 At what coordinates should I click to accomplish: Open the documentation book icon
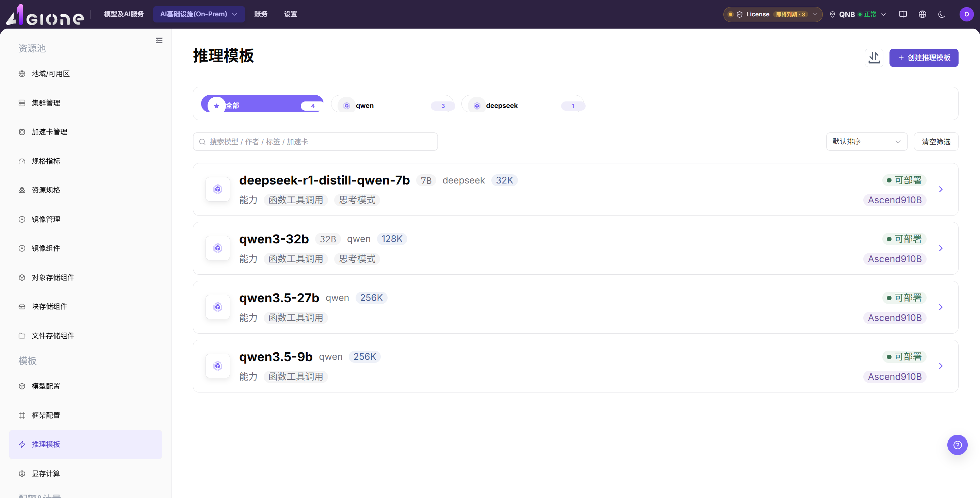(903, 14)
